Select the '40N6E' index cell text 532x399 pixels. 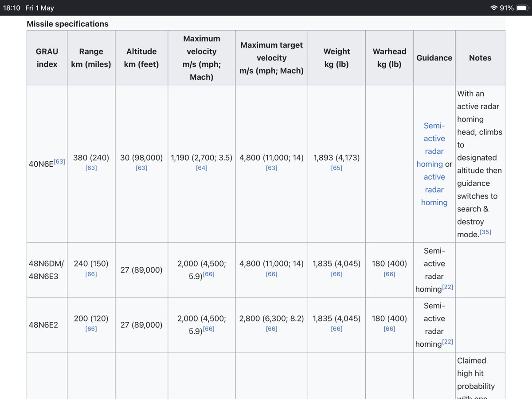pos(41,164)
